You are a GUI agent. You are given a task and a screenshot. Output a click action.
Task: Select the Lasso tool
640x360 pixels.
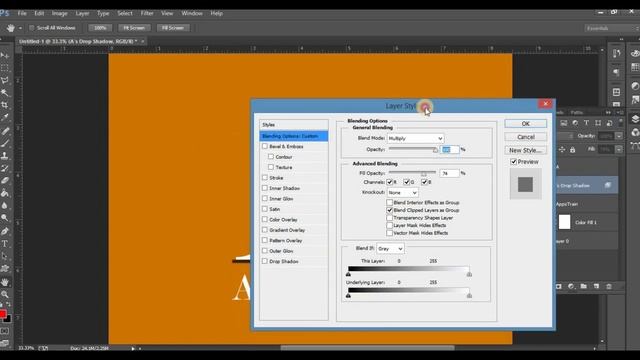click(5, 80)
